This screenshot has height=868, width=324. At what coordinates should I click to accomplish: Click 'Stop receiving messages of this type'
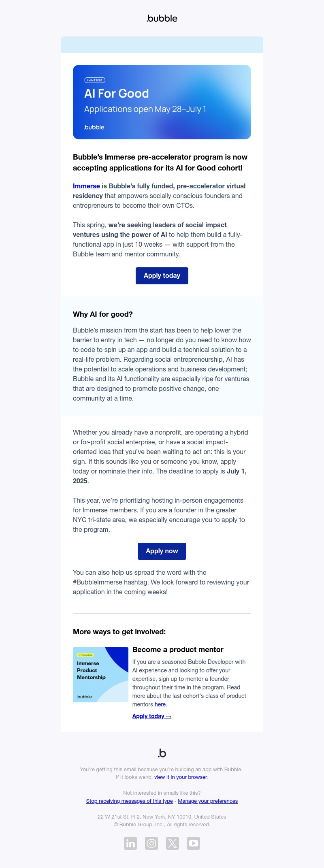coord(130,801)
